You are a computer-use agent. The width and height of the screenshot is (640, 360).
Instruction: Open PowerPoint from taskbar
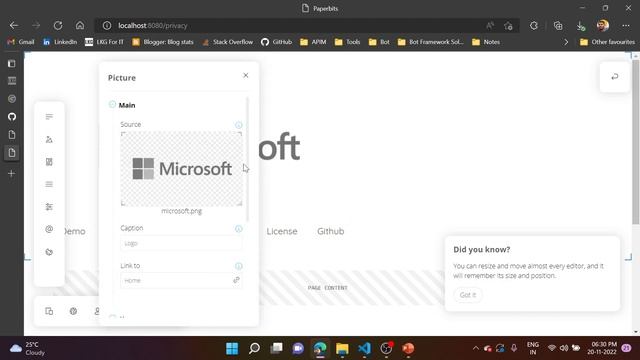pyautogui.click(x=408, y=348)
